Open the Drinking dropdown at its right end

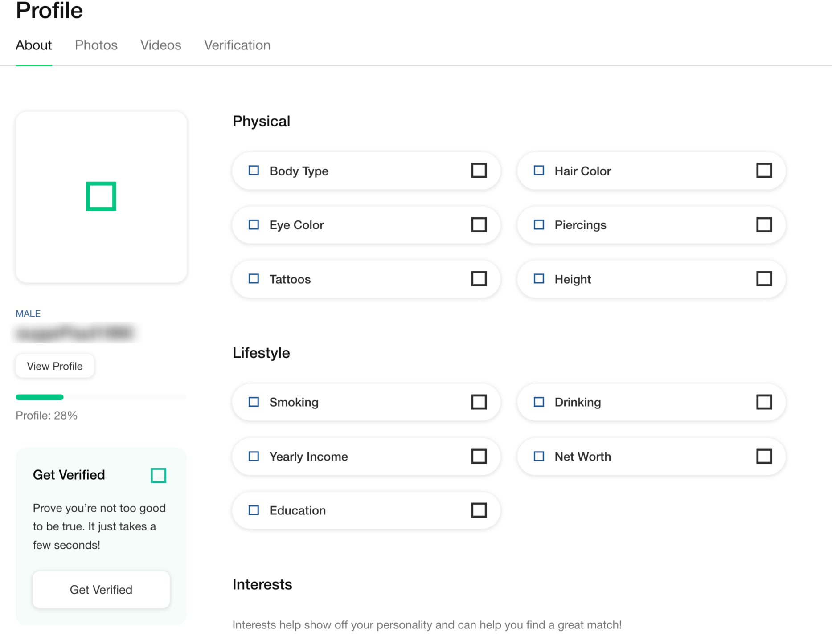(764, 402)
